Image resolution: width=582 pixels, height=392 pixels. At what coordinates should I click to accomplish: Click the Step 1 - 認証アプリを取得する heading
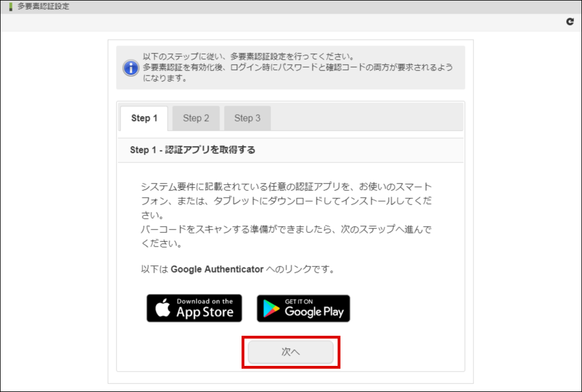(193, 150)
